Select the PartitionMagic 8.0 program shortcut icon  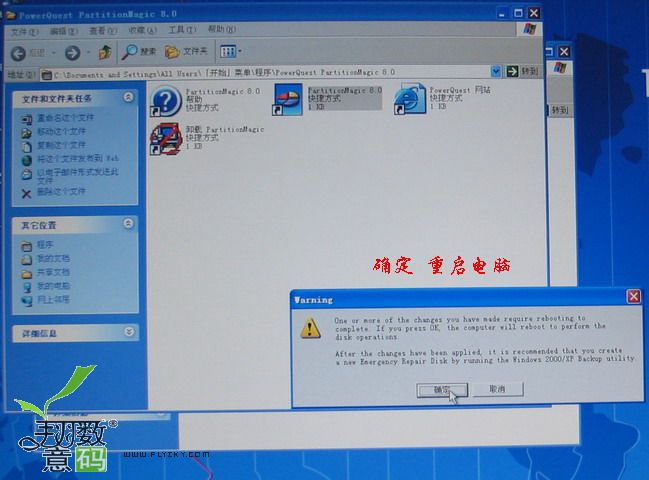tap(288, 100)
